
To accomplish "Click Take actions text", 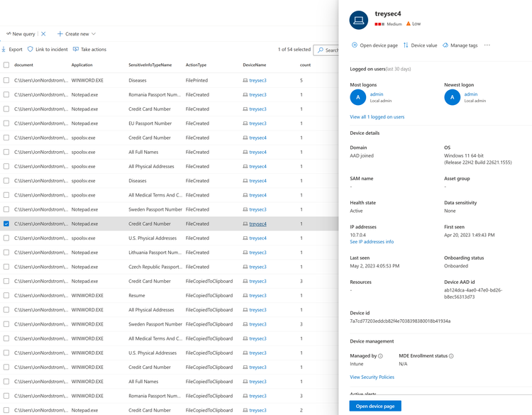I will (94, 50).
